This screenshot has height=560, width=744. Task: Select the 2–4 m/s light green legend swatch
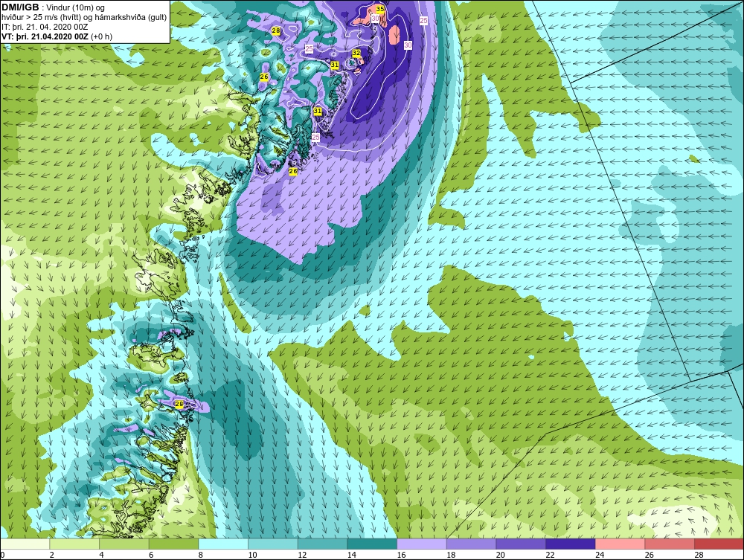pyautogui.click(x=74, y=544)
